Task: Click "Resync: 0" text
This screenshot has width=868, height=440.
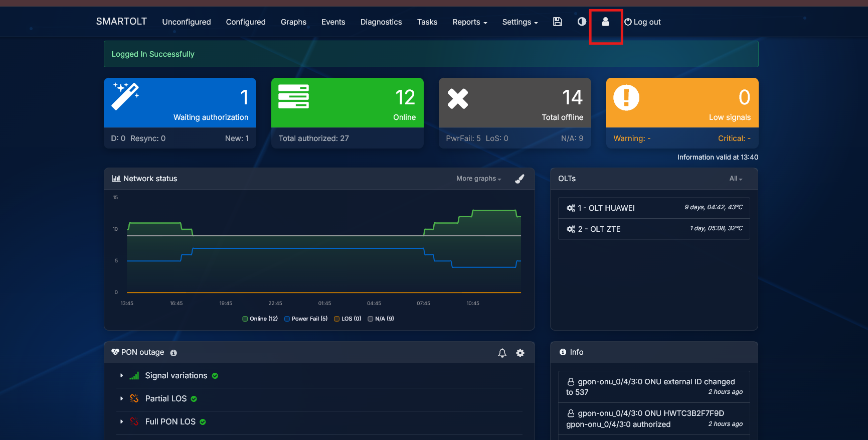Action: [x=148, y=138]
